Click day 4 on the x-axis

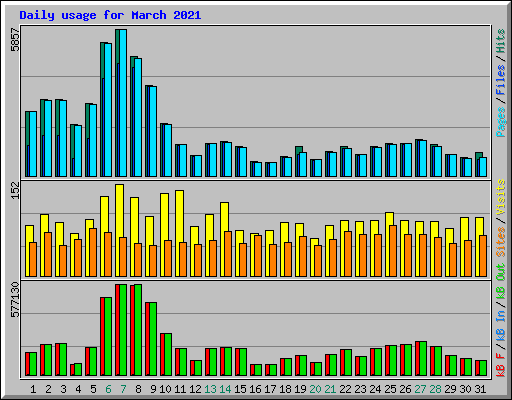(x=78, y=389)
